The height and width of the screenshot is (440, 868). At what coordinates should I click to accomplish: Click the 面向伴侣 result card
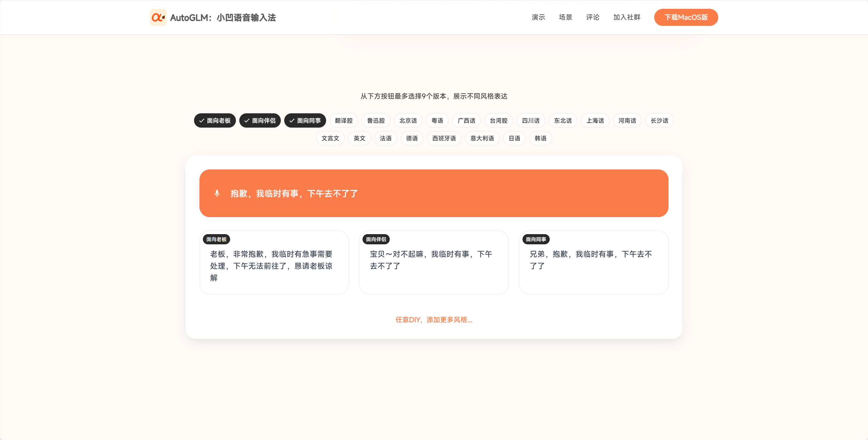tap(434, 262)
